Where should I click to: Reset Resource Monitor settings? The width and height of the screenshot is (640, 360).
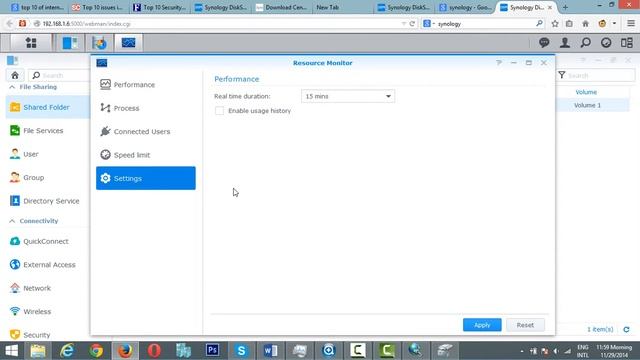(x=525, y=325)
